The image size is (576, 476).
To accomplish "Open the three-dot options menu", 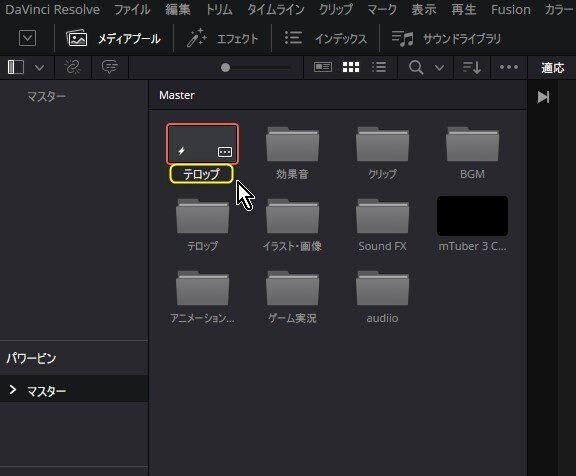I will [x=509, y=67].
